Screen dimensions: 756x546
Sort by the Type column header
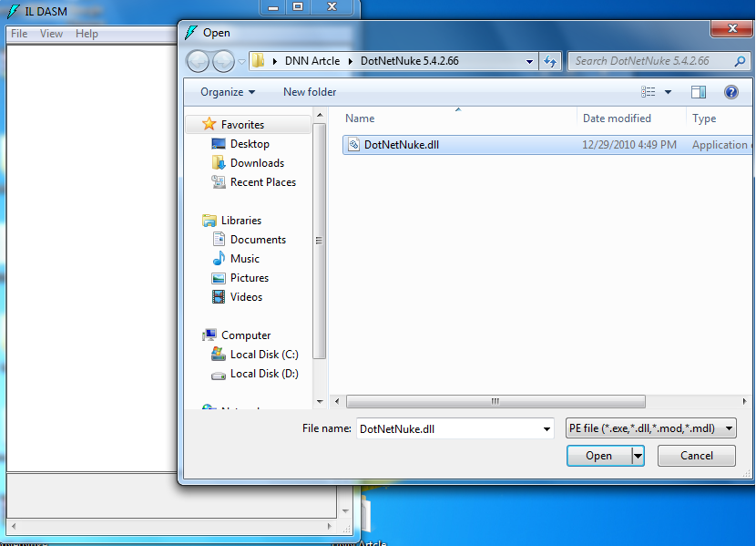click(x=704, y=118)
